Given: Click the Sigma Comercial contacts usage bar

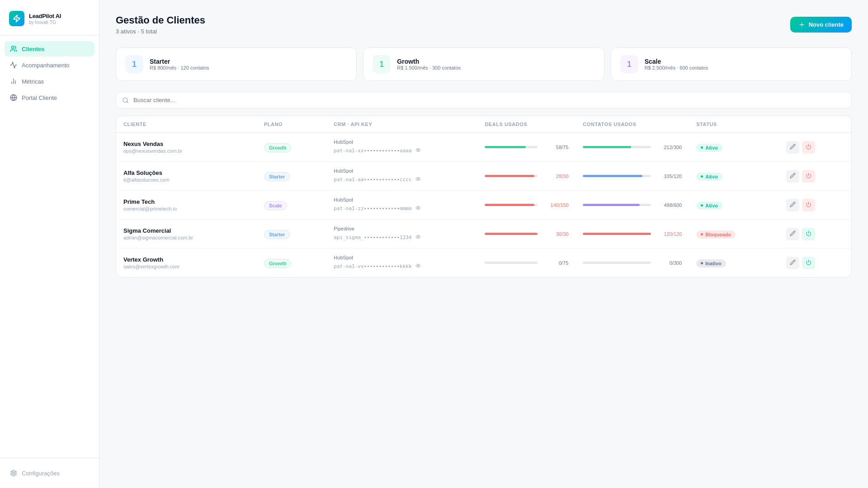Looking at the screenshot, I should 617,234.
